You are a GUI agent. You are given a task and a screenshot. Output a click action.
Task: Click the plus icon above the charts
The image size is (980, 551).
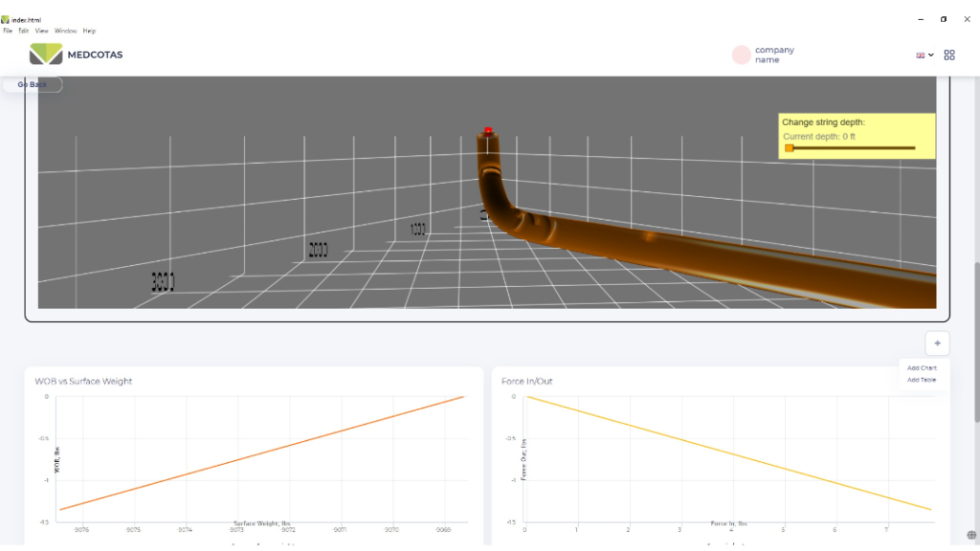tap(937, 343)
